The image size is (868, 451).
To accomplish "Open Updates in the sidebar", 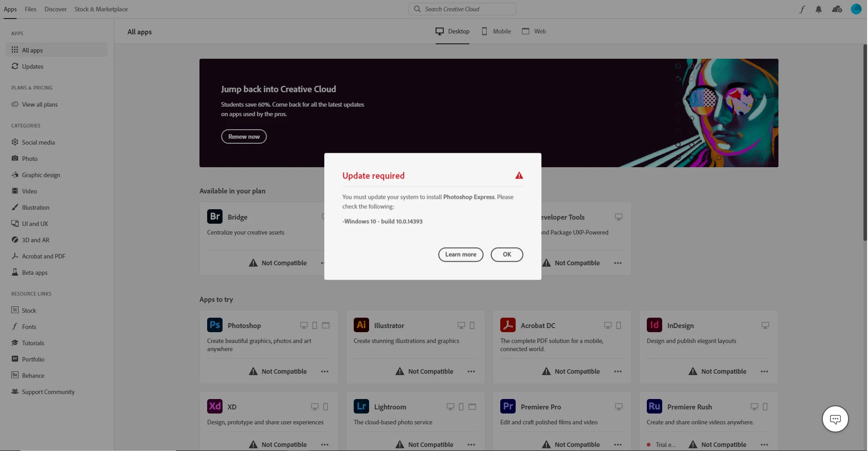I will click(x=57, y=66).
